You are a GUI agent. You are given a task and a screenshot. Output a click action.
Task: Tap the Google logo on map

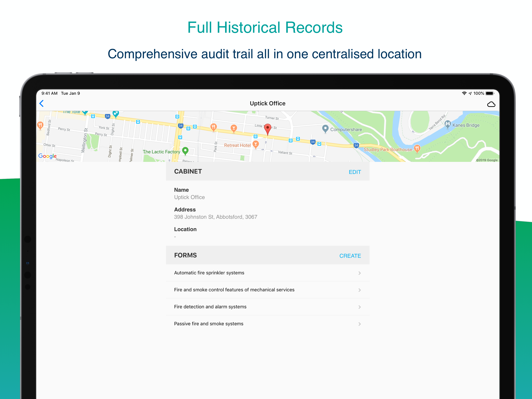point(48,156)
